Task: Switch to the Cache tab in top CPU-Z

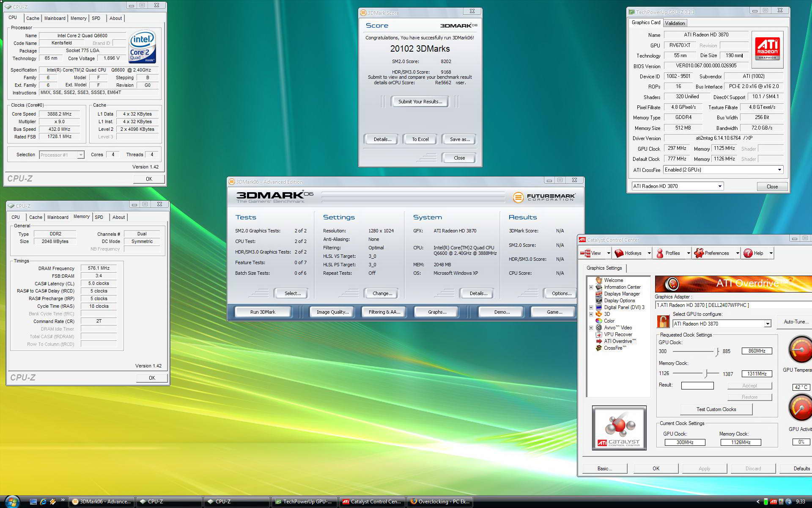Action: coord(33,18)
